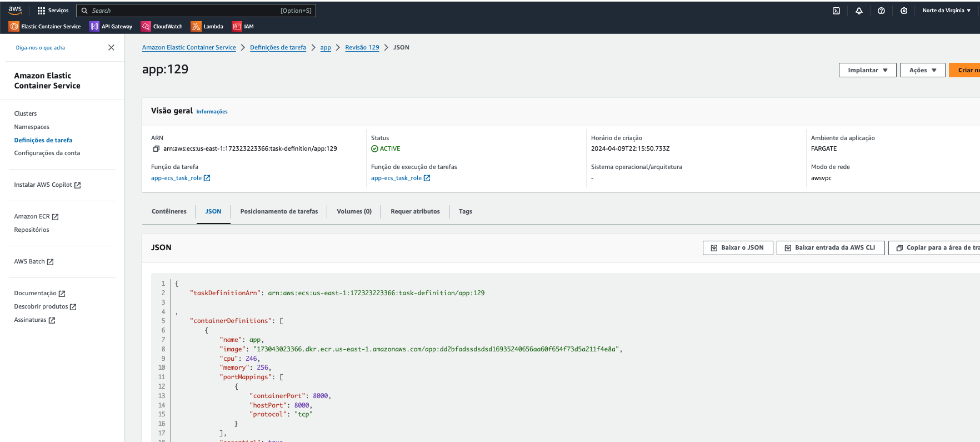Open IAM shortcut
The width and height of the screenshot is (980, 442).
coord(243,26)
